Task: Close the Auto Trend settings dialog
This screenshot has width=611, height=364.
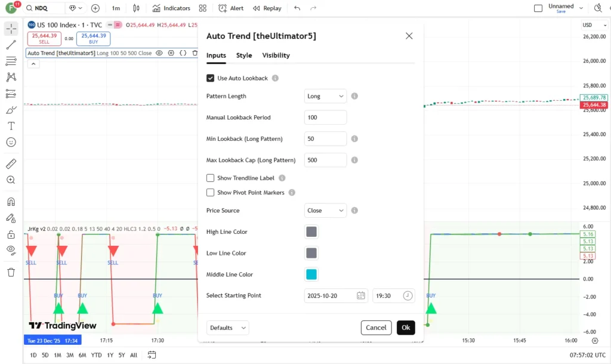Action: (409, 36)
